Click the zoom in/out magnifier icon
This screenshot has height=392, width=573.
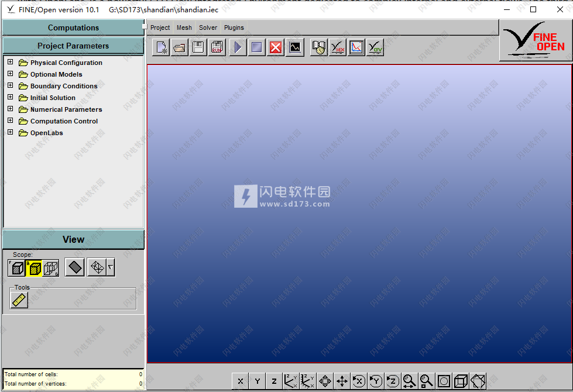pyautogui.click(x=410, y=381)
